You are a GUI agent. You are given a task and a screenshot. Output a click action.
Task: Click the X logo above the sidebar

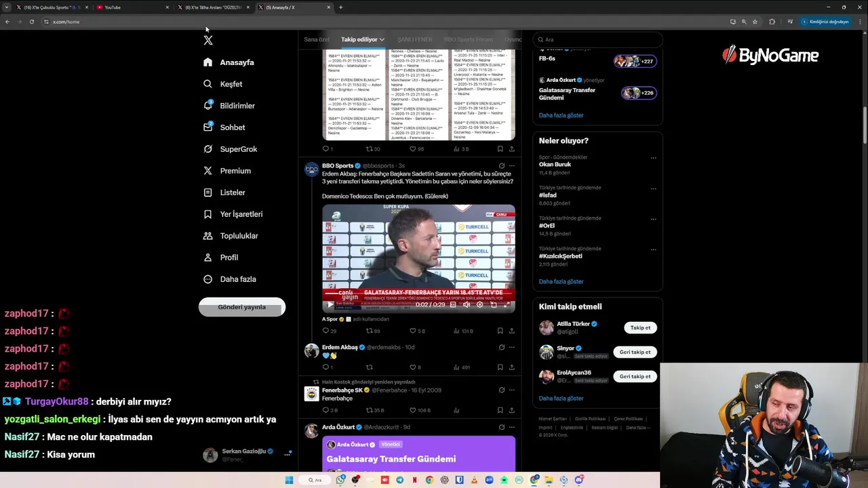pos(208,41)
